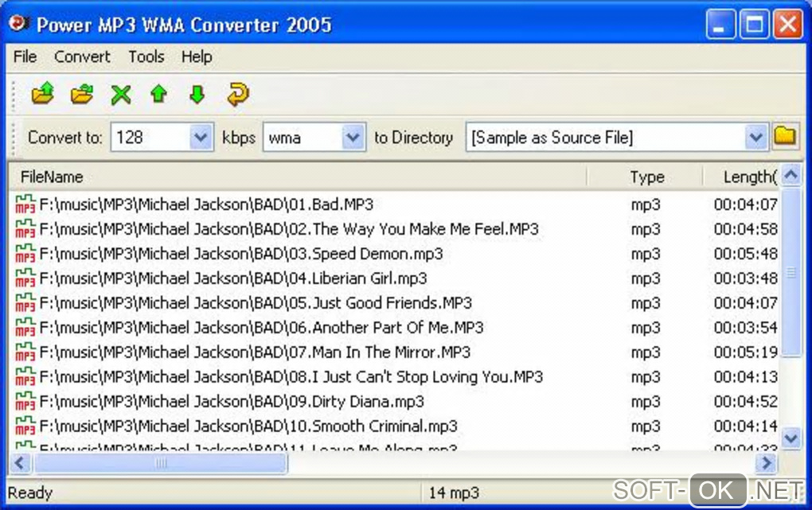Click length value 00:05:48
The image size is (812, 510).
pos(746,254)
